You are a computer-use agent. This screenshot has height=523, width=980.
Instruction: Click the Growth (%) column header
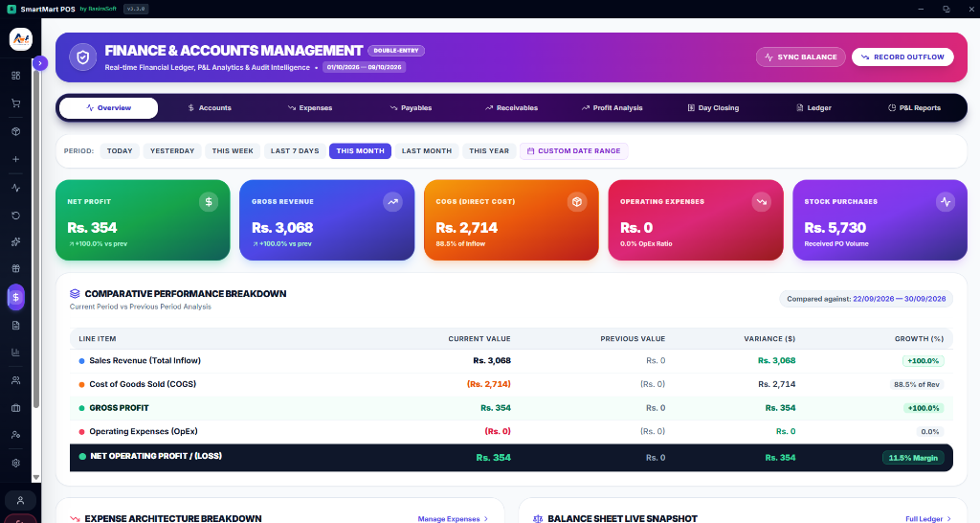919,339
